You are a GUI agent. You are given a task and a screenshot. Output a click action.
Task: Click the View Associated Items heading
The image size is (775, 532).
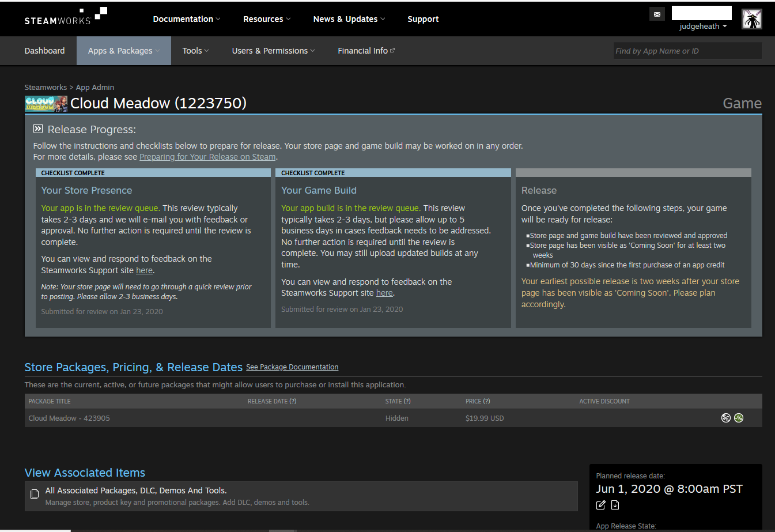tap(85, 473)
